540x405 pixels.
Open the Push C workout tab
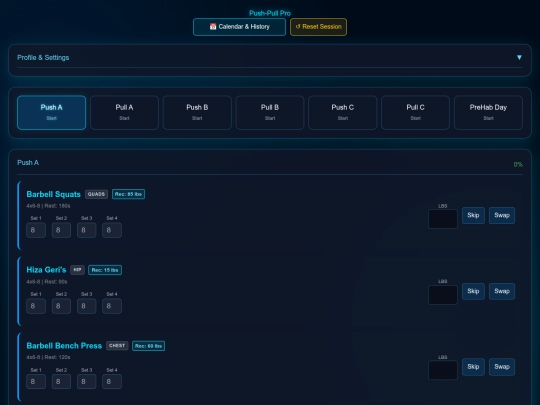(x=343, y=113)
